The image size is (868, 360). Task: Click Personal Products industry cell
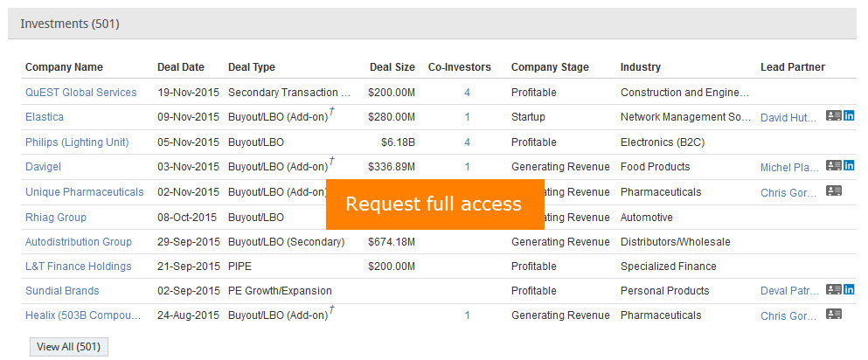pos(665,290)
